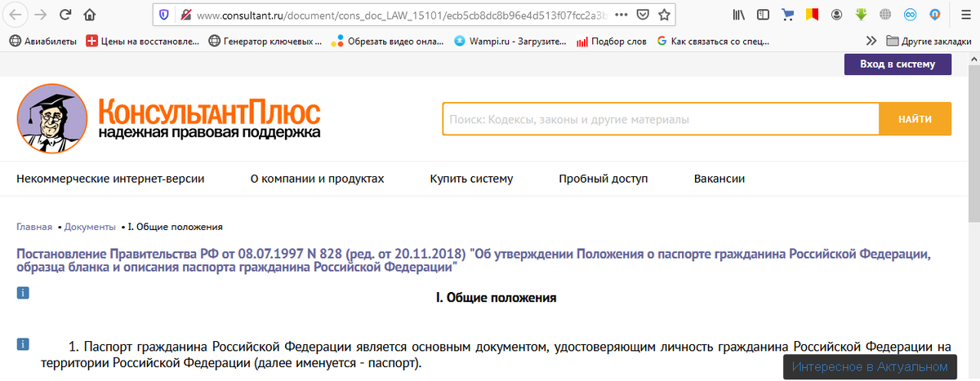Follow the 'Главная' breadcrumb link
This screenshot has height=381, width=980.
point(34,227)
